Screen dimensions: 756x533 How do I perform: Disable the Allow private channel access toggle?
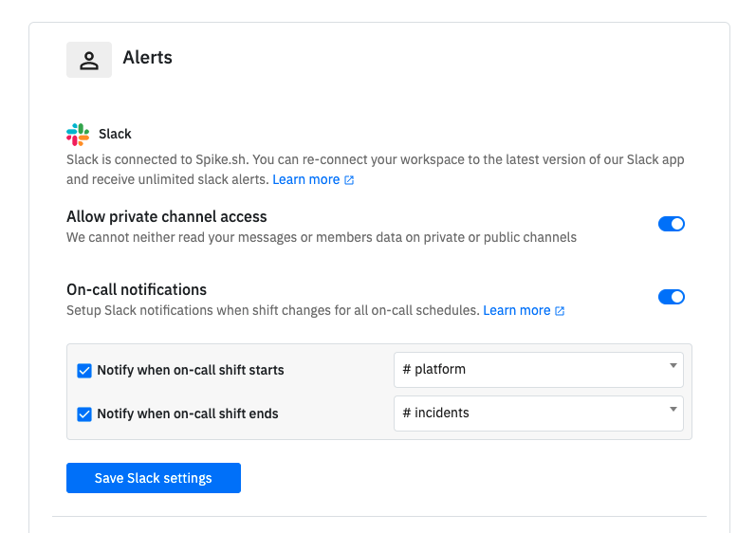tap(671, 224)
